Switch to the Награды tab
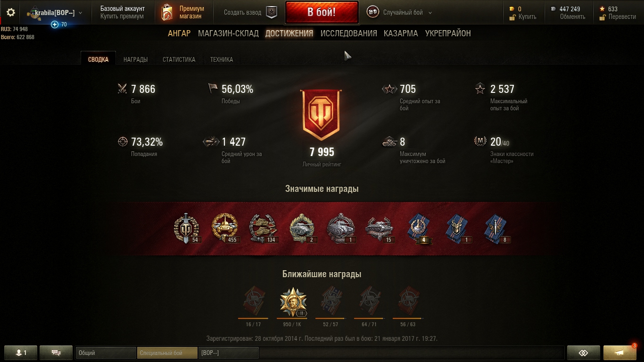This screenshot has height=362, width=644. click(x=135, y=59)
